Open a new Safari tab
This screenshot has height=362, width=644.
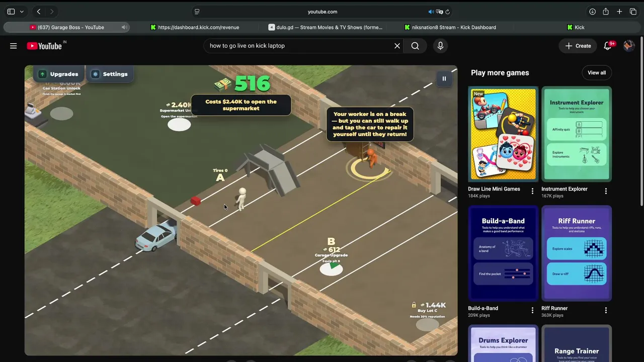tap(619, 12)
